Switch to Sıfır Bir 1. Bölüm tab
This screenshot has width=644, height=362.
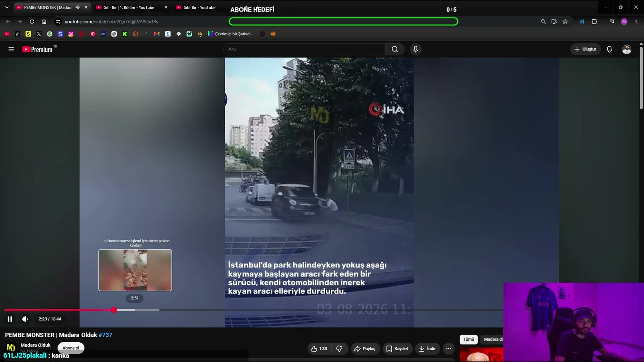pyautogui.click(x=131, y=7)
